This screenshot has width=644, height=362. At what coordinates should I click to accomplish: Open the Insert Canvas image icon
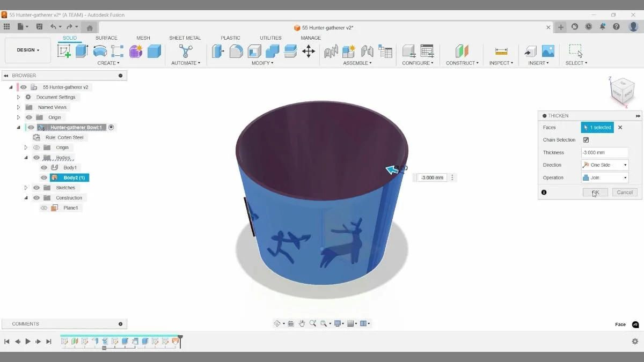[x=548, y=51]
